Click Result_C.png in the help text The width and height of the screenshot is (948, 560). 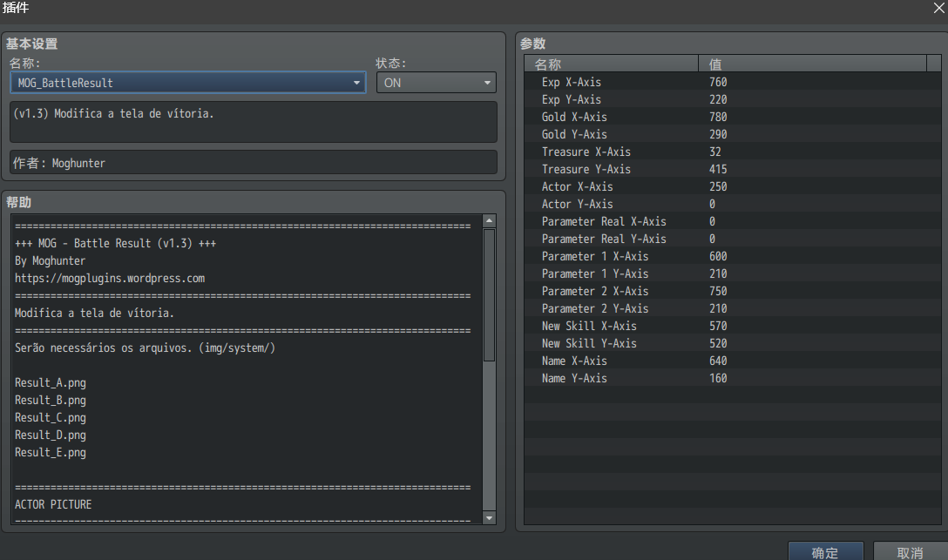click(x=51, y=418)
